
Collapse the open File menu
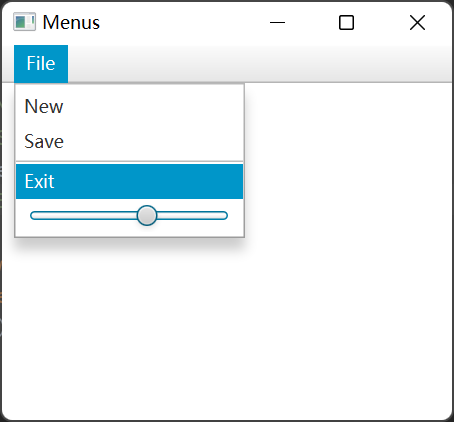click(41, 63)
